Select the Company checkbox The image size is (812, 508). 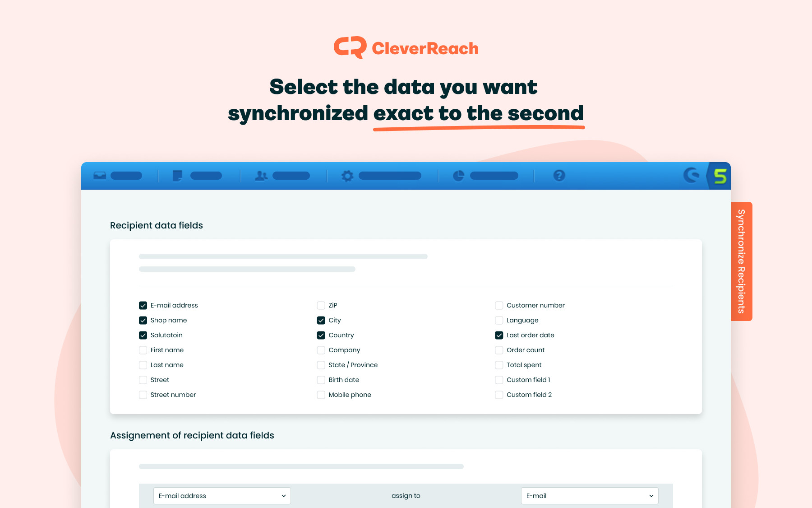point(321,350)
